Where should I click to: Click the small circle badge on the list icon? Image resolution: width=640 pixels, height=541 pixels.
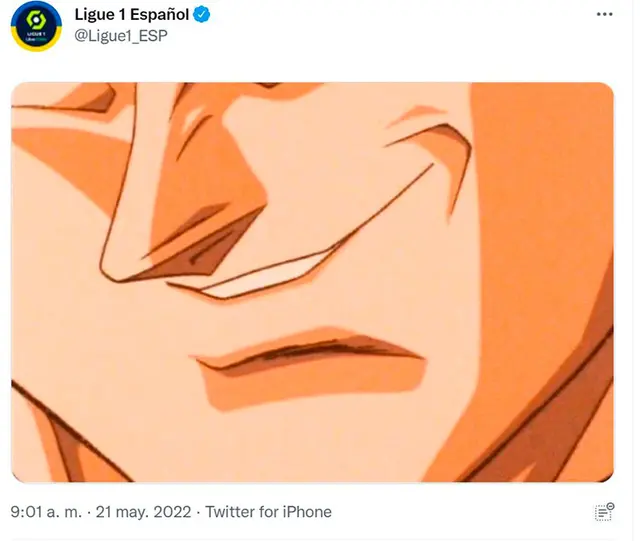(610, 506)
